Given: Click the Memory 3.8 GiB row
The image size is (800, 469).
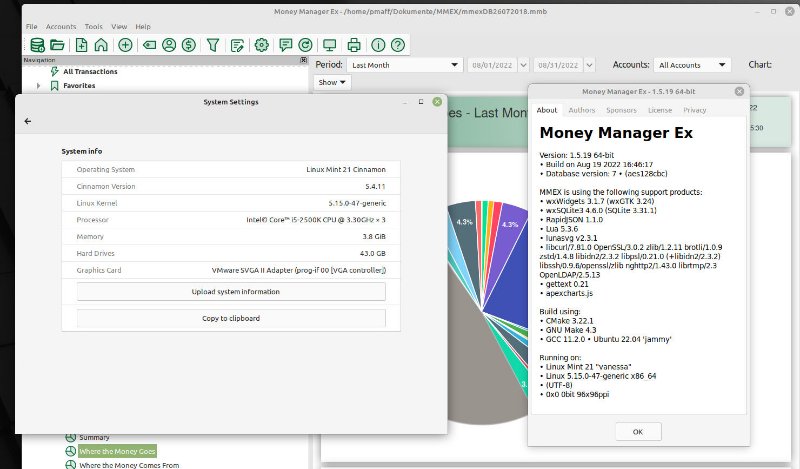Looking at the screenshot, I should [x=231, y=237].
